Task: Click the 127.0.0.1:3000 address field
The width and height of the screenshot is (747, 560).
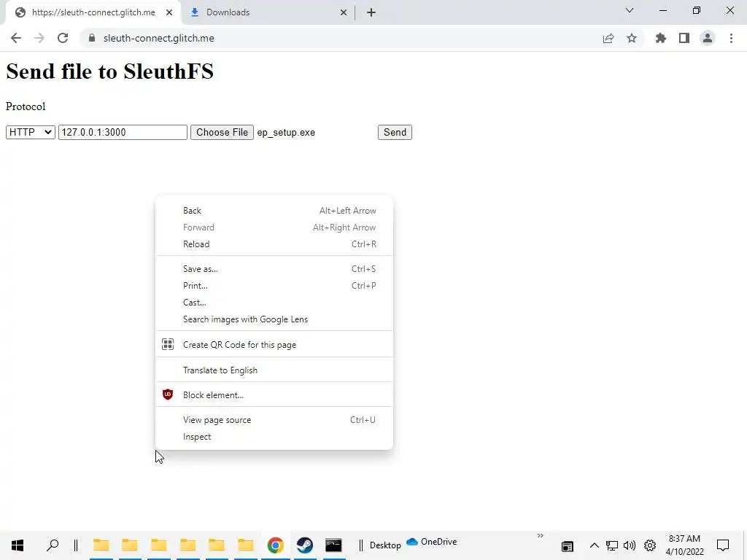Action: [123, 133]
